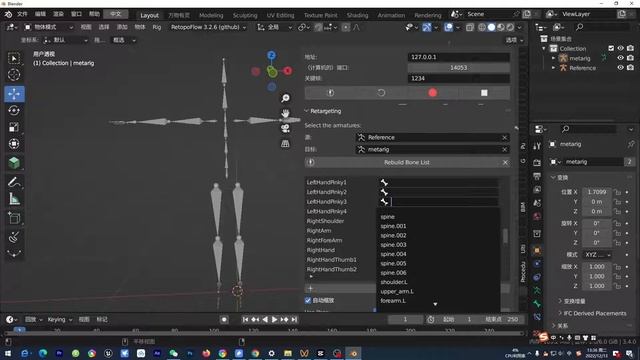This screenshot has height=360, width=640.
Task: Select the Rotate tool
Action: click(14, 111)
